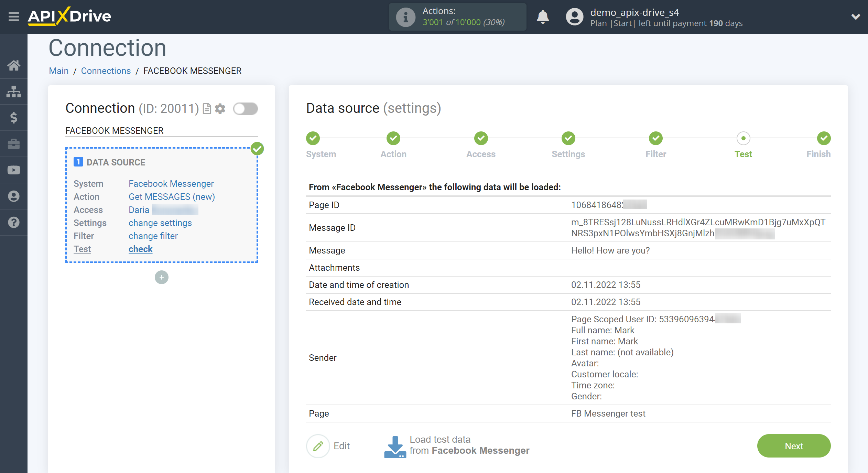Open the Facebook Messenger system link
This screenshot has width=868, height=473.
pos(171,184)
